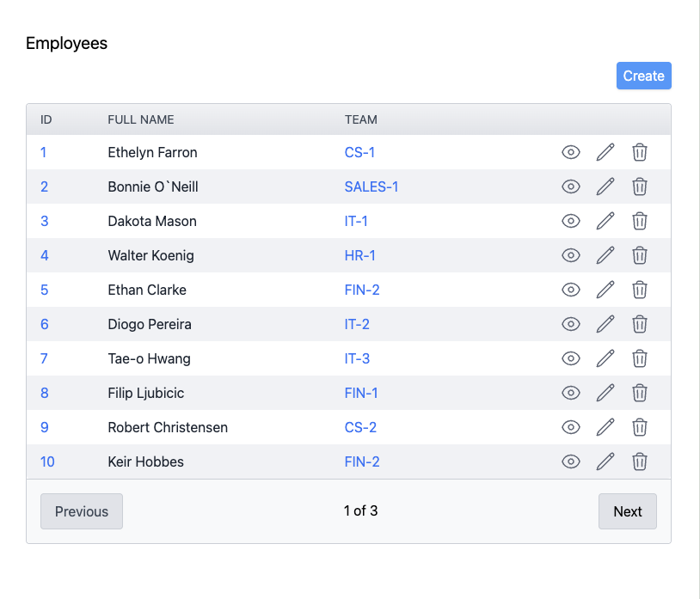Viewport: 700px width, 599px height.
Task: View Robert Christensen via the eye icon
Action: (570, 427)
